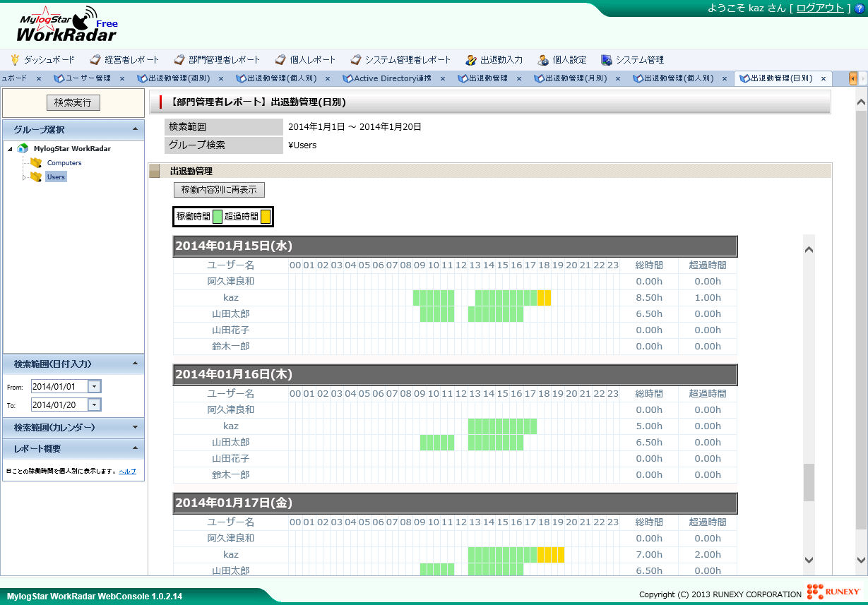Screen dimensions: 868x605
Task: Click the yellow 超過時間 legend swatch
Action: [266, 217]
